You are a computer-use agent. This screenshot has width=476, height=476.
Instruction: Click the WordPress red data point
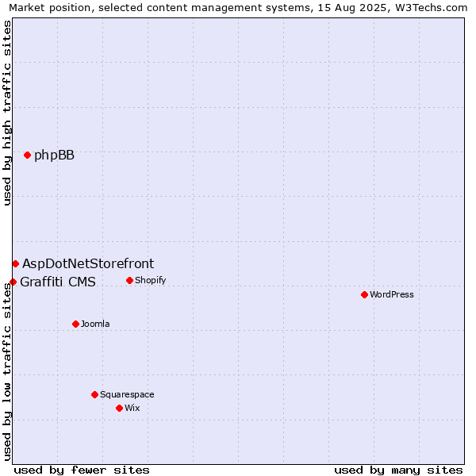pyautogui.click(x=365, y=295)
